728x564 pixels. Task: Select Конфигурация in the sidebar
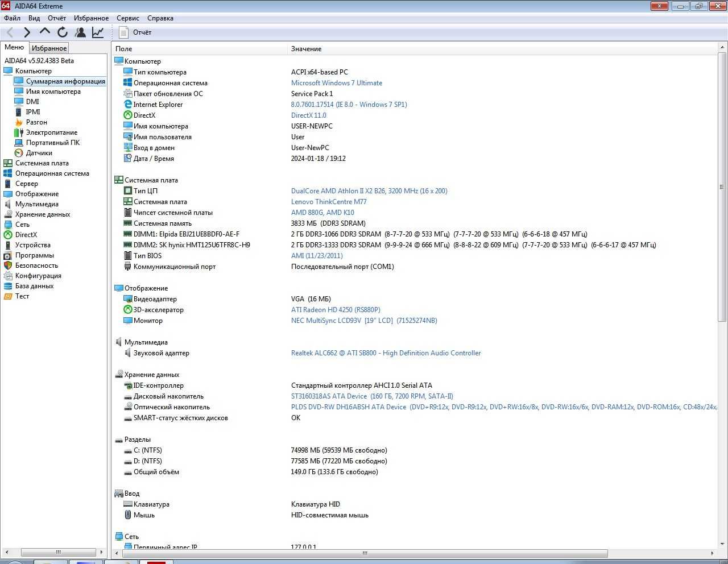click(38, 276)
